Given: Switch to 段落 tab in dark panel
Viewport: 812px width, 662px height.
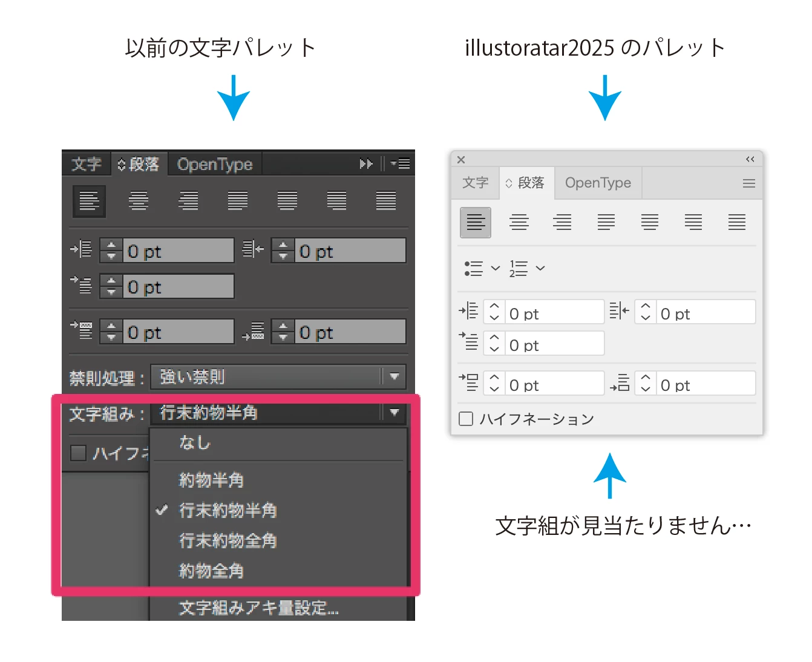Looking at the screenshot, I should point(139,164).
